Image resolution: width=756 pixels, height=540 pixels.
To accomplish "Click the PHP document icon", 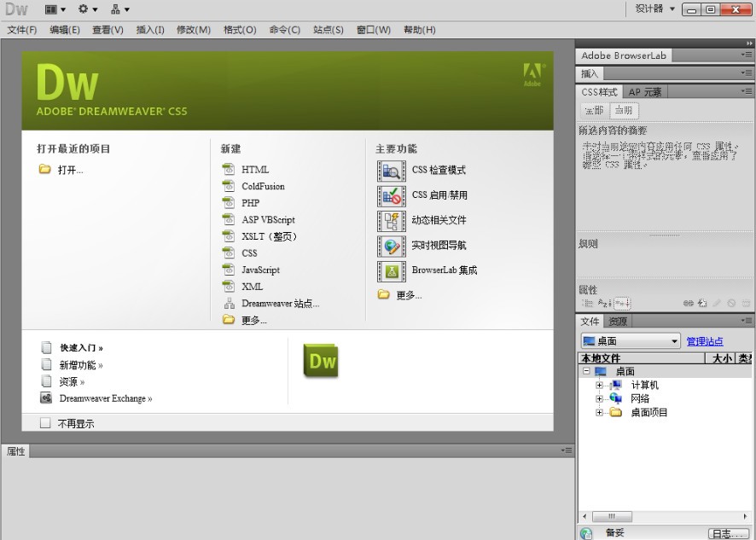I will pos(229,202).
